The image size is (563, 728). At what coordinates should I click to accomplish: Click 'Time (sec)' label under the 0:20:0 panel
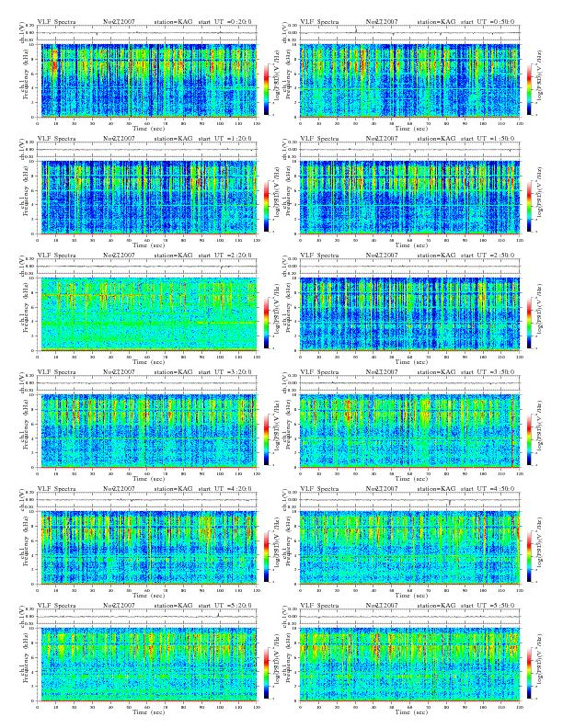149,128
